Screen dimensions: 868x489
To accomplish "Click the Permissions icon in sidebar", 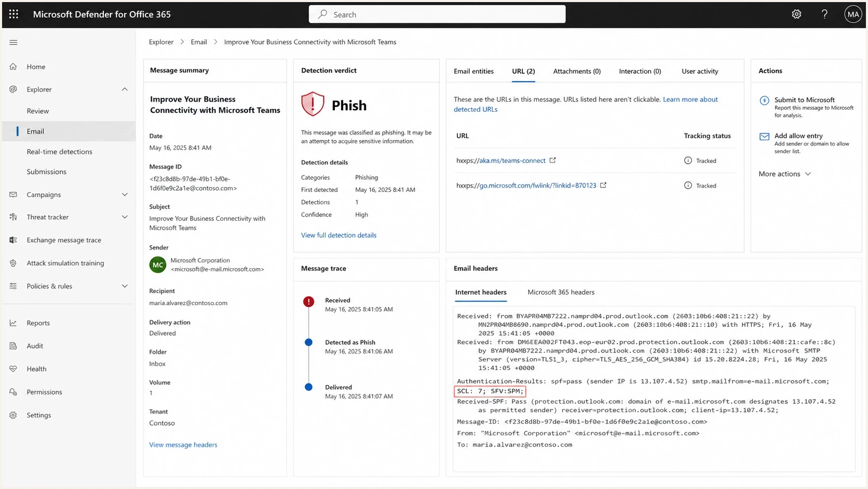I will point(13,392).
